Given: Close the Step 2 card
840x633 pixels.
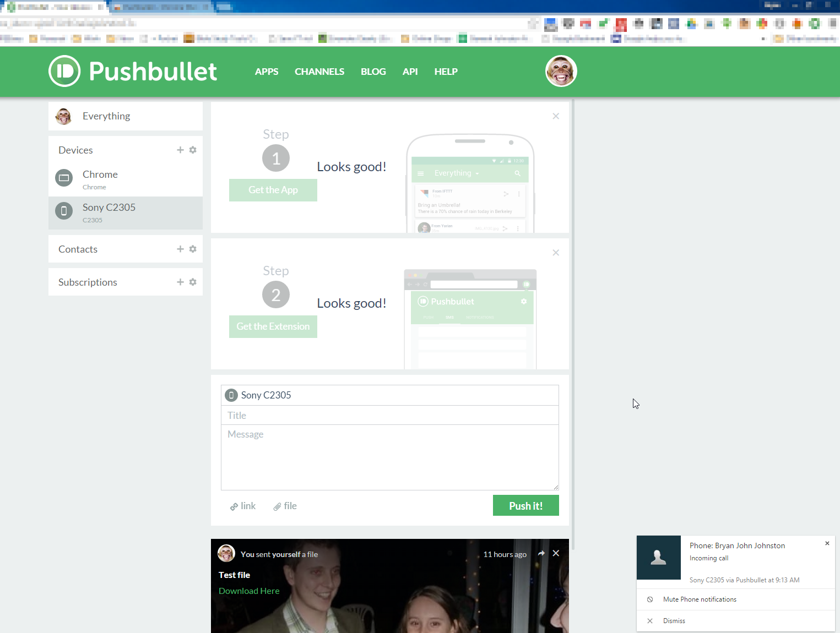Looking at the screenshot, I should click(x=556, y=253).
